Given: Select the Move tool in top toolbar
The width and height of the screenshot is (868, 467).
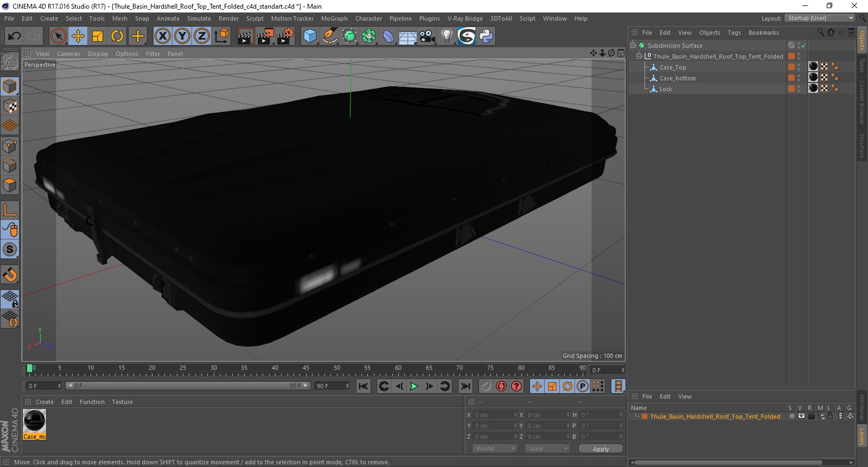Looking at the screenshot, I should tap(78, 36).
